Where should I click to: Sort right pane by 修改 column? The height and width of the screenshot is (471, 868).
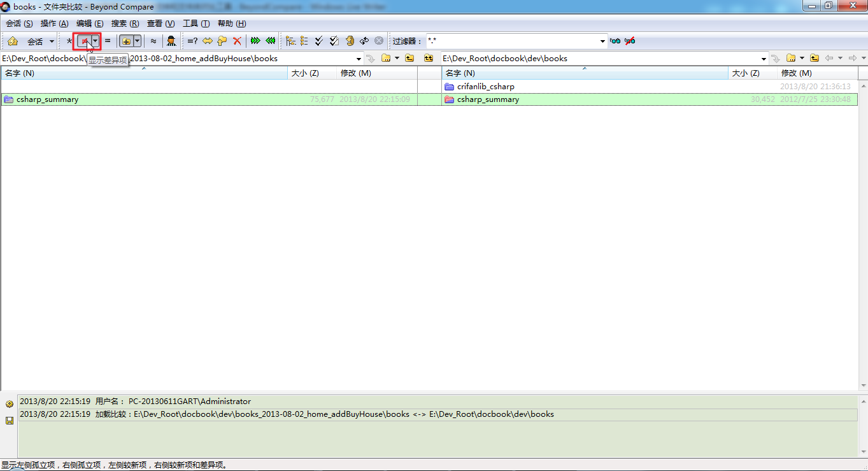817,73
